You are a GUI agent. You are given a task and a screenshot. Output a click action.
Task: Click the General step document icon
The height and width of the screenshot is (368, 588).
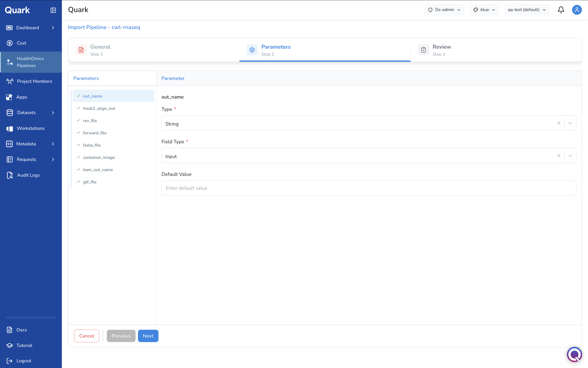(81, 50)
